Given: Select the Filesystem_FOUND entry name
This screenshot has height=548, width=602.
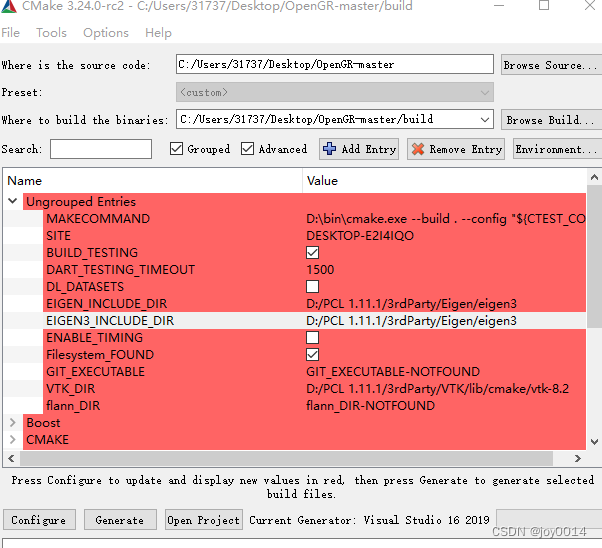Looking at the screenshot, I should pos(100,354).
